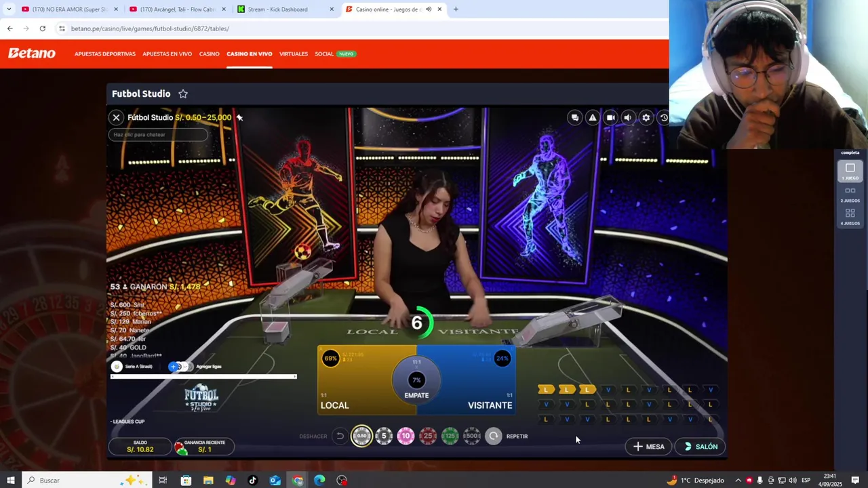Show hidden system tray icons

point(738,481)
